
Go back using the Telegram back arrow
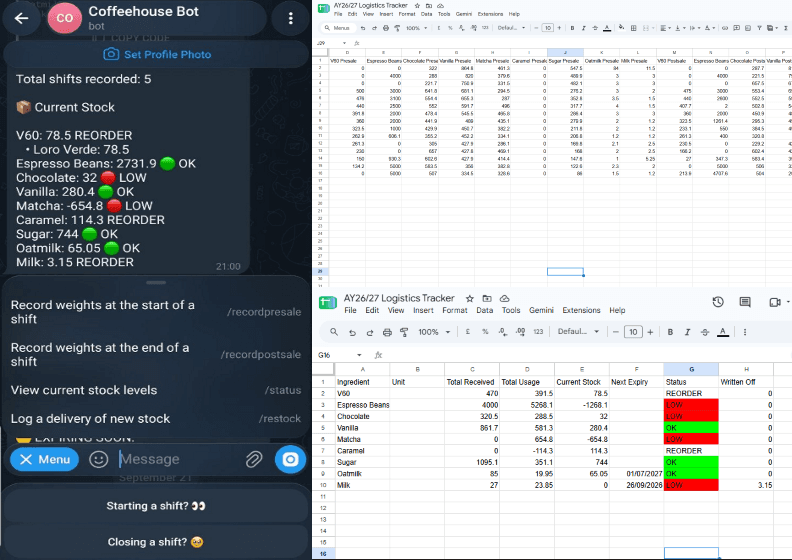pyautogui.click(x=21, y=19)
